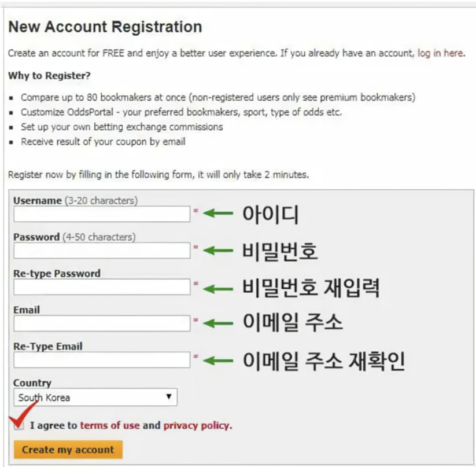Click the green arrow next to Re-Type Email
476x467 pixels.
218,361
